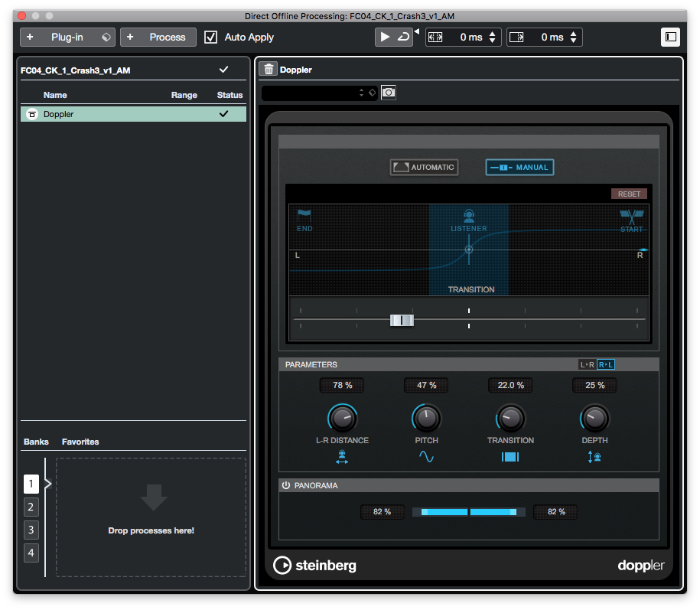The width and height of the screenshot is (700, 610).
Task: Click the right 82 % panorama field
Action: coord(556,512)
